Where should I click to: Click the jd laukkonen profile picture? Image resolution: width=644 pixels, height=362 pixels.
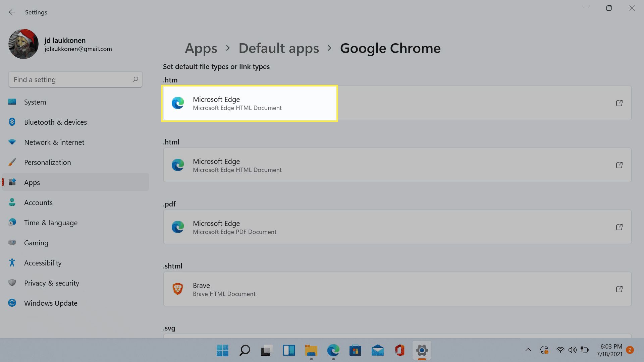coord(23,44)
